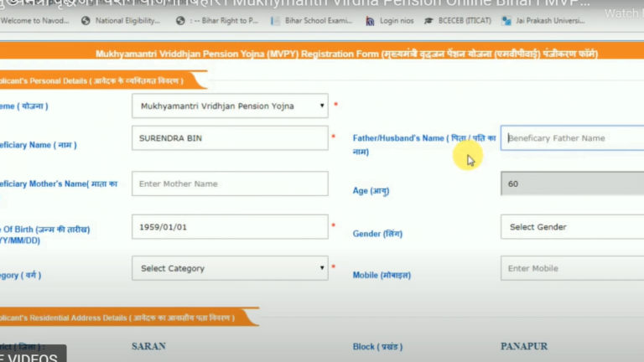The height and width of the screenshot is (362, 644).
Task: Open the BCECEB (ITICAT) bookmark icon
Action: pyautogui.click(x=429, y=20)
